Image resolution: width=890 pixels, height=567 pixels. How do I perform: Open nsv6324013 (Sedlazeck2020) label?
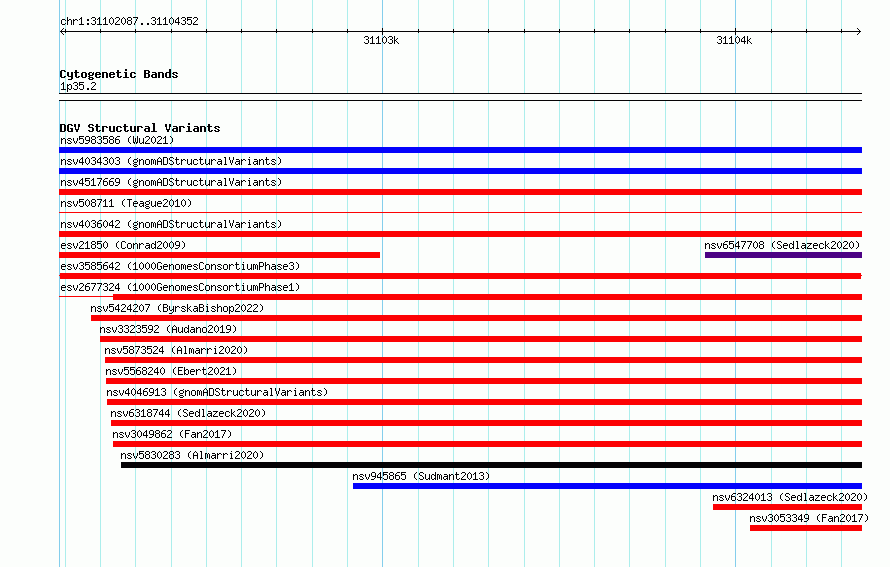[x=790, y=497]
